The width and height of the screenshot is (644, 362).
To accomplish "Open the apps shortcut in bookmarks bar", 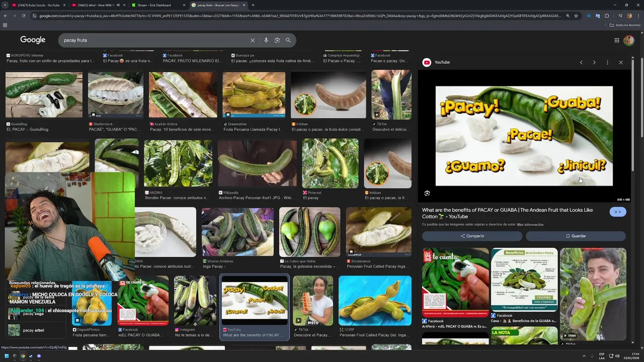I will pos(5,25).
